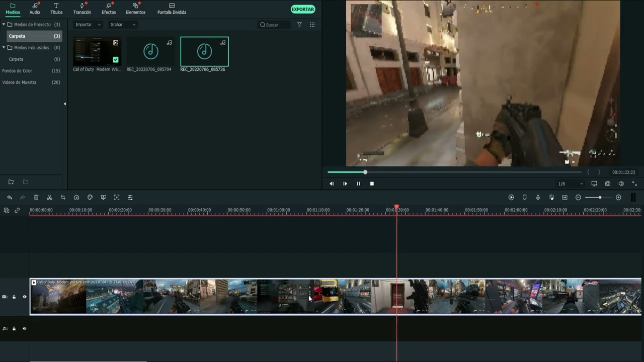The width and height of the screenshot is (644, 362).
Task: Click the undo arrow in timeline toolbar
Action: pos(9,198)
